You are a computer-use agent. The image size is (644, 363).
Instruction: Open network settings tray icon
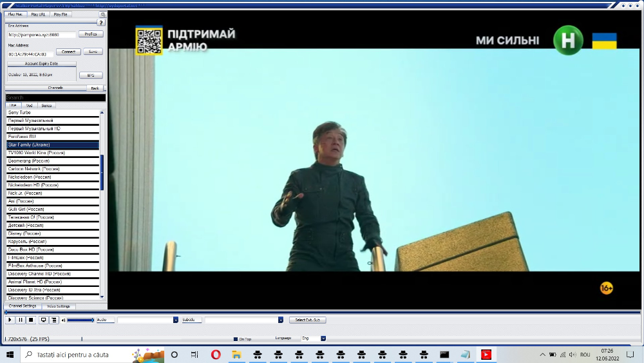click(x=563, y=355)
